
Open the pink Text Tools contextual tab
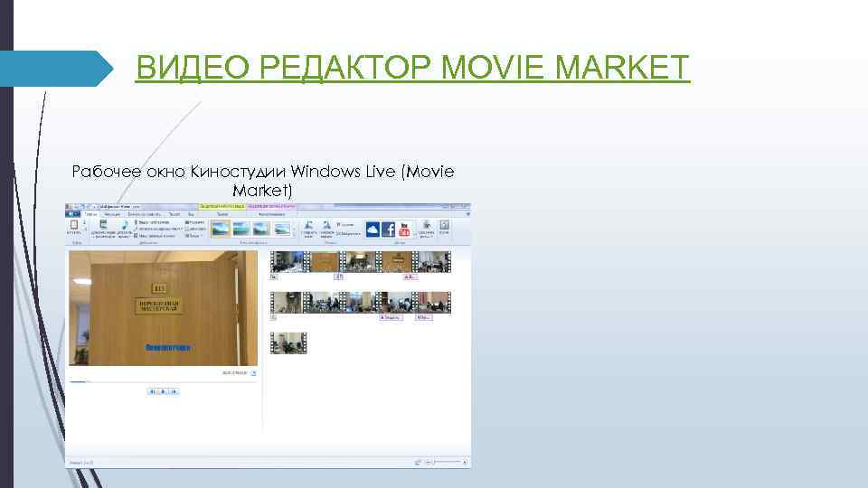[x=271, y=206]
